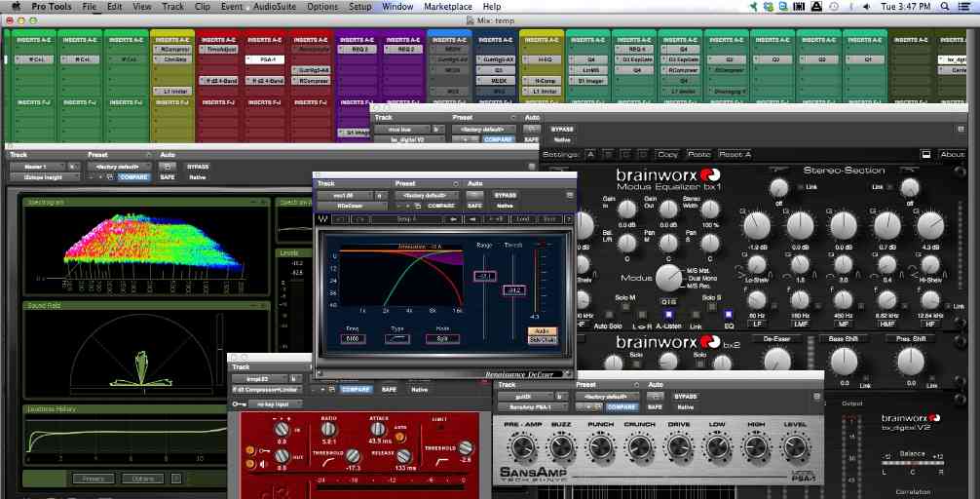This screenshot has width=980, height=499.
Task: Click the SansAmp CRUNCH knob
Action: [639, 447]
